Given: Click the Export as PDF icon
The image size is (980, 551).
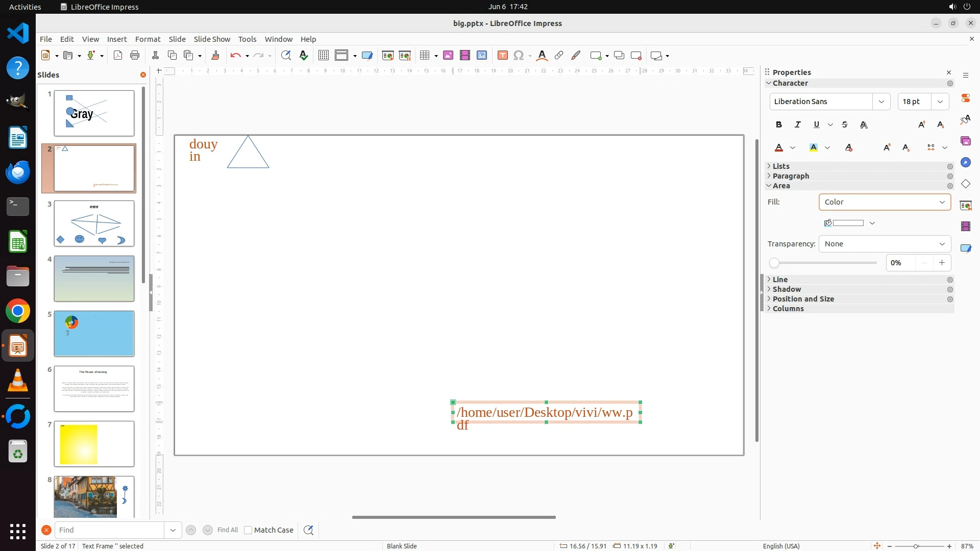Looking at the screenshot, I should pos(118,56).
